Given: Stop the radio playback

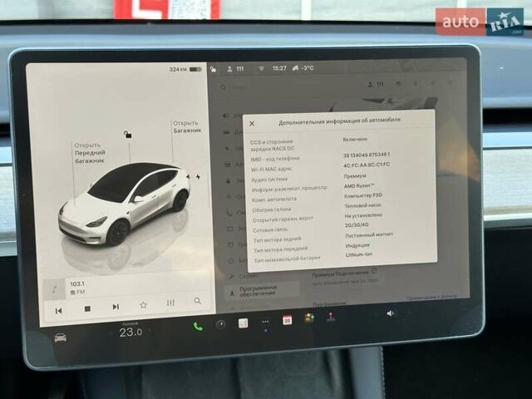Looking at the screenshot, I should 87,308.
